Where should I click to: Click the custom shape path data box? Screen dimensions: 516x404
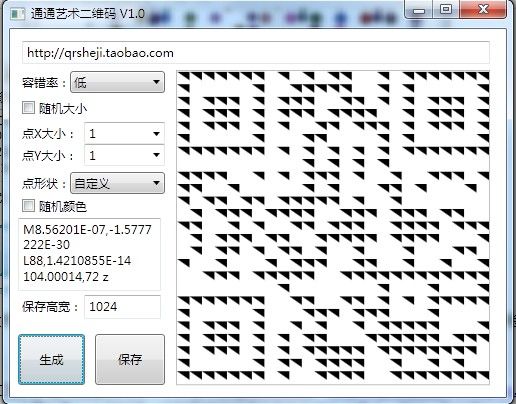click(90, 254)
